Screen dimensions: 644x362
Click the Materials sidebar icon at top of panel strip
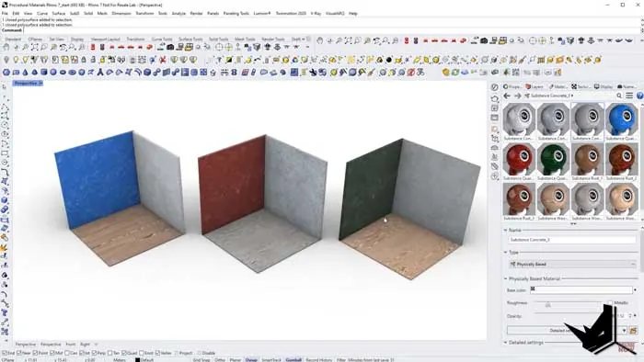[495, 87]
